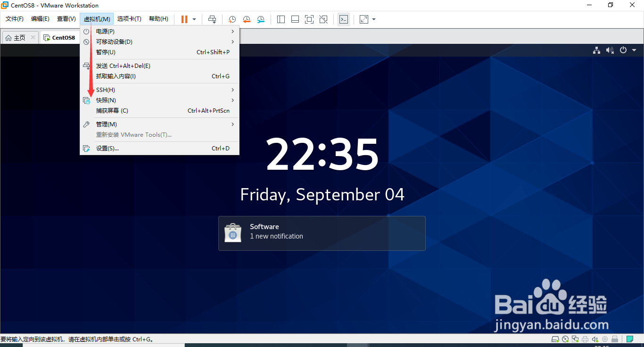Click the grey round device status icon
This screenshot has width=644, height=347.
[605, 339]
